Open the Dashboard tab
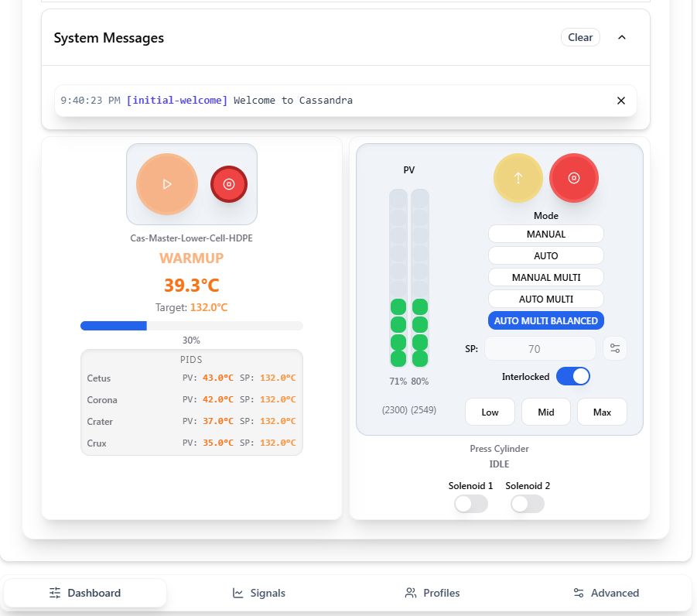697x616 pixels. point(85,593)
